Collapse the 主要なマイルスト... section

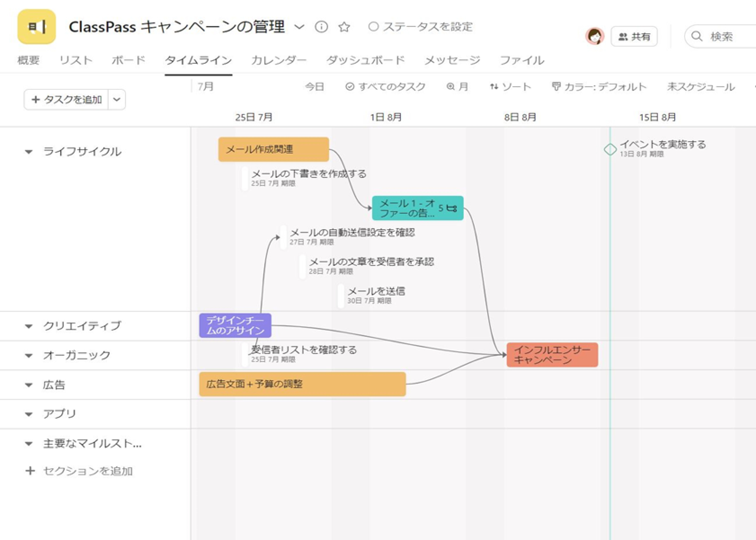pos(29,444)
